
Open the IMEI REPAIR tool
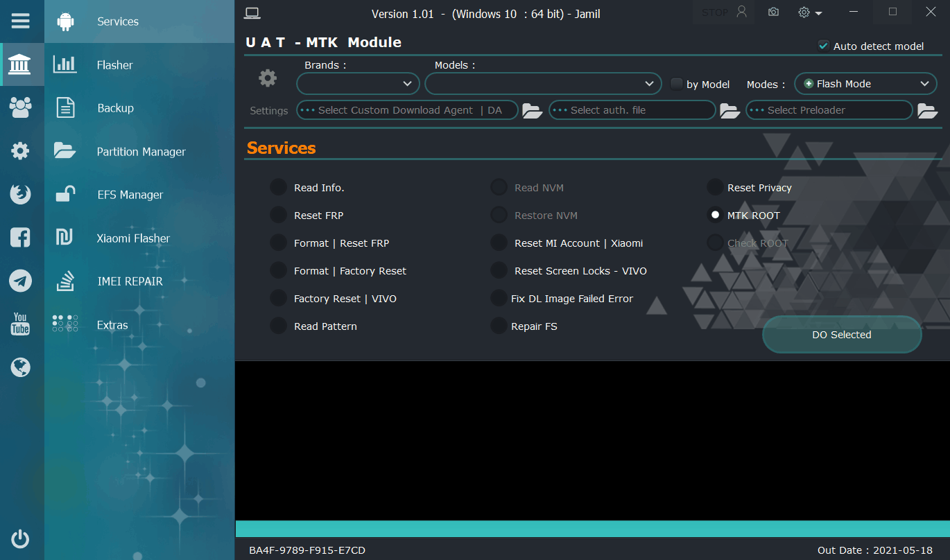(132, 281)
